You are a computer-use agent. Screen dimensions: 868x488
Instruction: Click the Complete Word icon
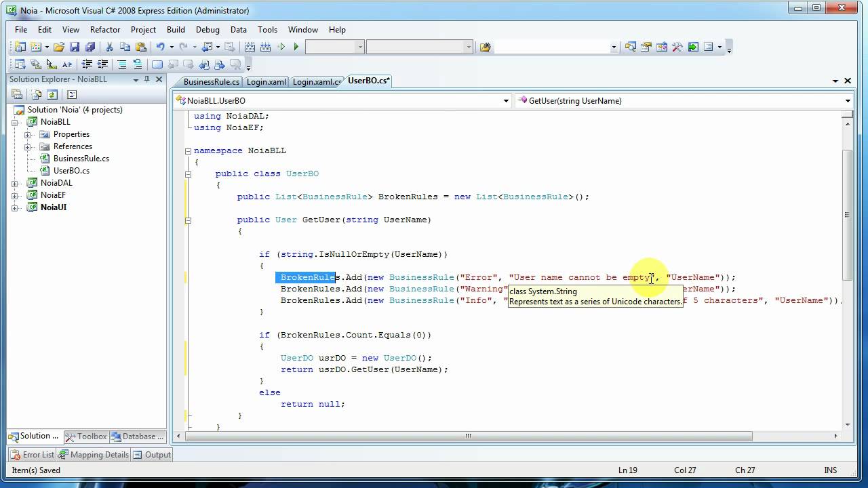point(66,64)
